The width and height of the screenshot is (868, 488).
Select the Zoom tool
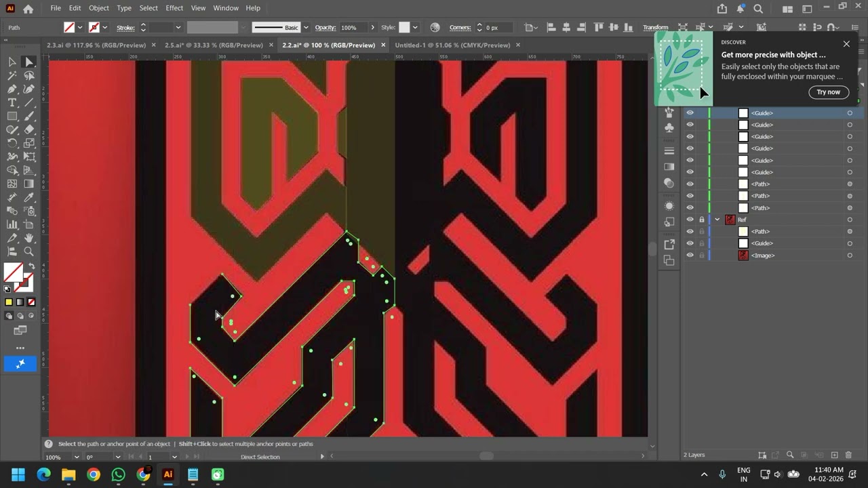pos(29,251)
